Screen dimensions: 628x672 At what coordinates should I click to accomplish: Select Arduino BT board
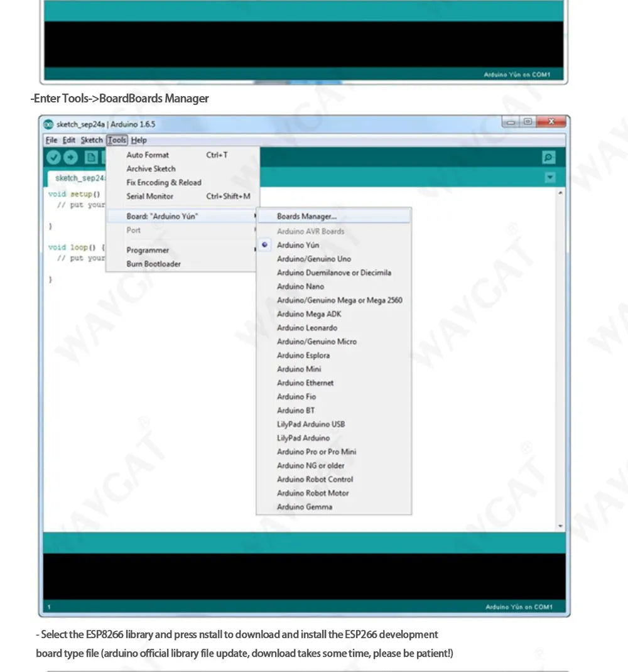[333, 411]
